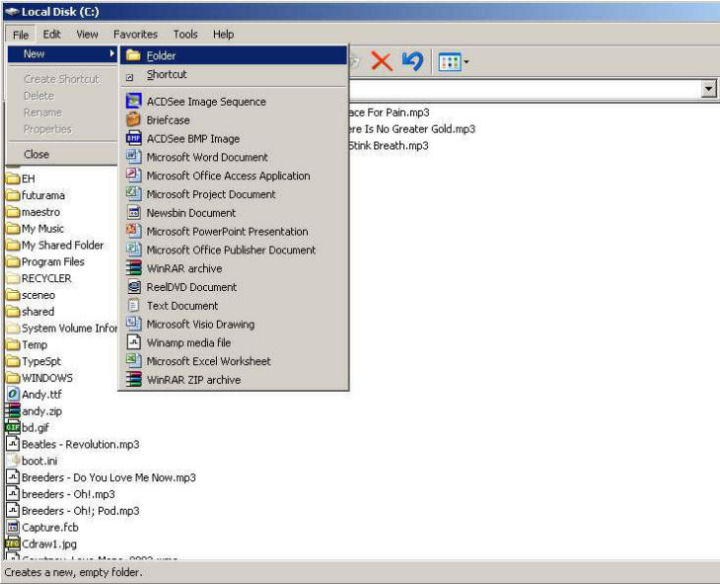Choose Properties in the File menu
Image resolution: width=720 pixels, height=584 pixels.
click(62, 129)
